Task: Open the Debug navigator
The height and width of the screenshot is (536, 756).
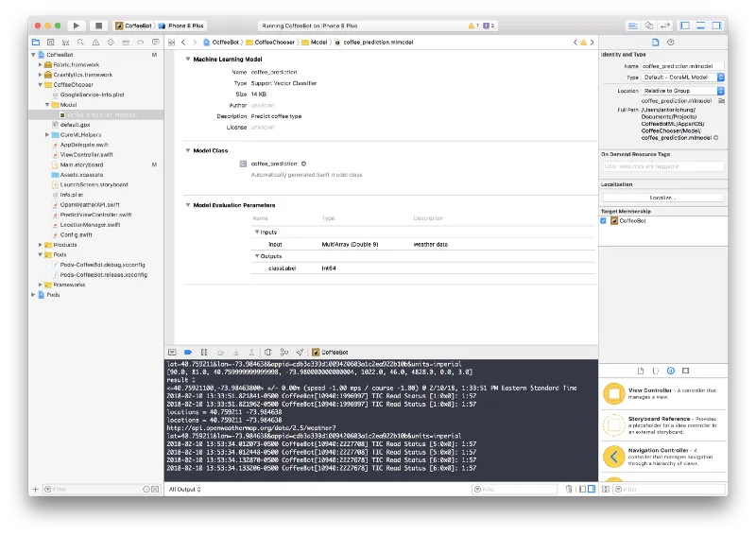Action: pos(126,43)
